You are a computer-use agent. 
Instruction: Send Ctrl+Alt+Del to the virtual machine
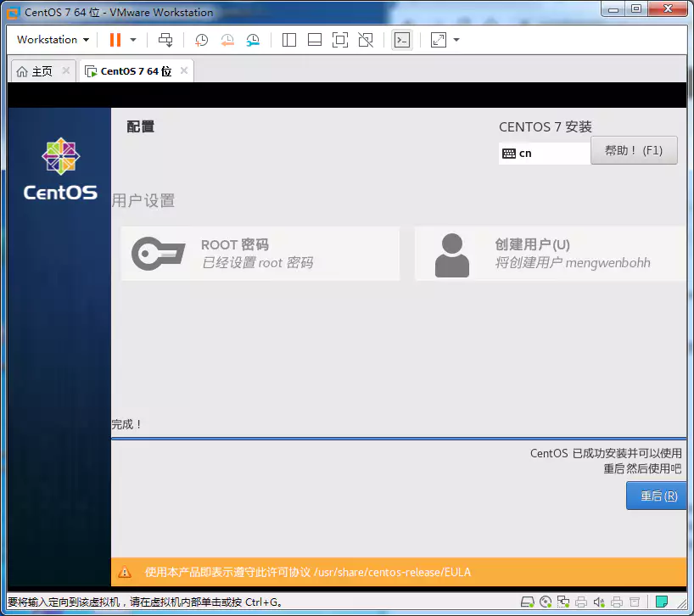click(165, 40)
